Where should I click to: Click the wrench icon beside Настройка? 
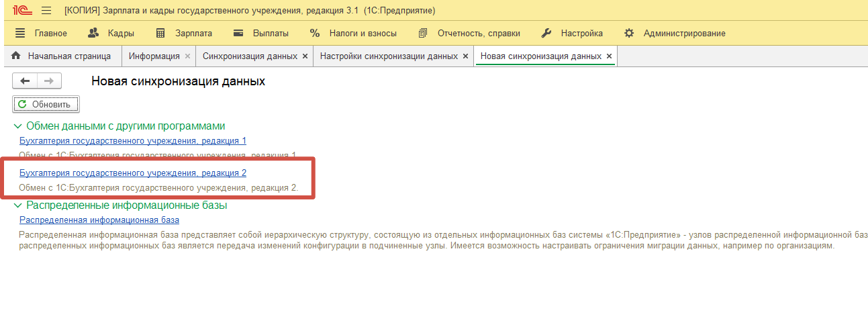click(x=546, y=33)
